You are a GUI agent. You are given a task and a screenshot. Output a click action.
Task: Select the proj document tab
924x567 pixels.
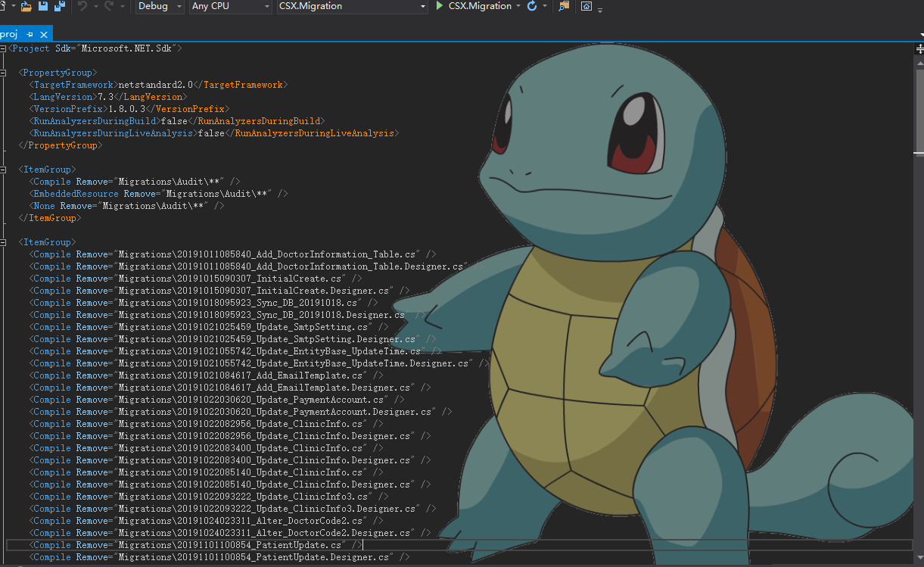(x=9, y=34)
